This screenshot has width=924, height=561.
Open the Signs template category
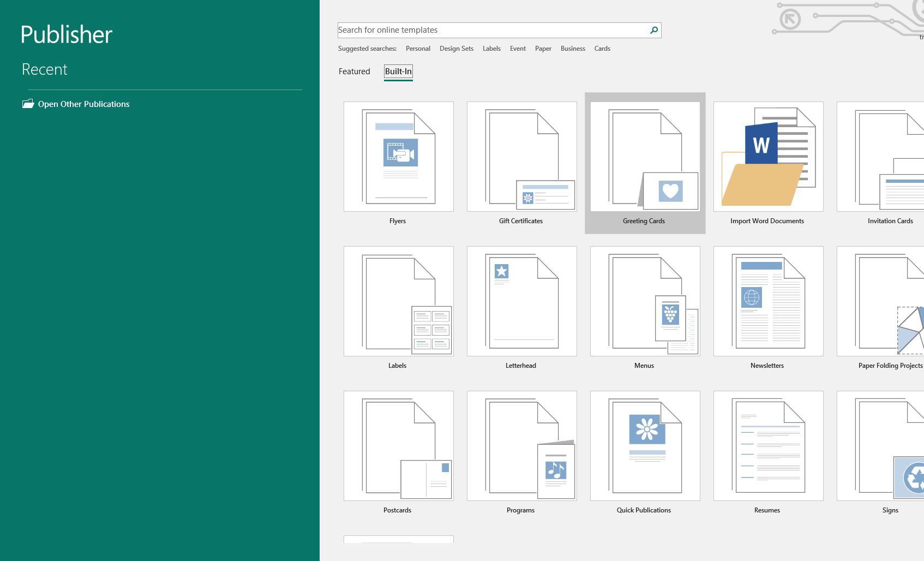pos(880,446)
